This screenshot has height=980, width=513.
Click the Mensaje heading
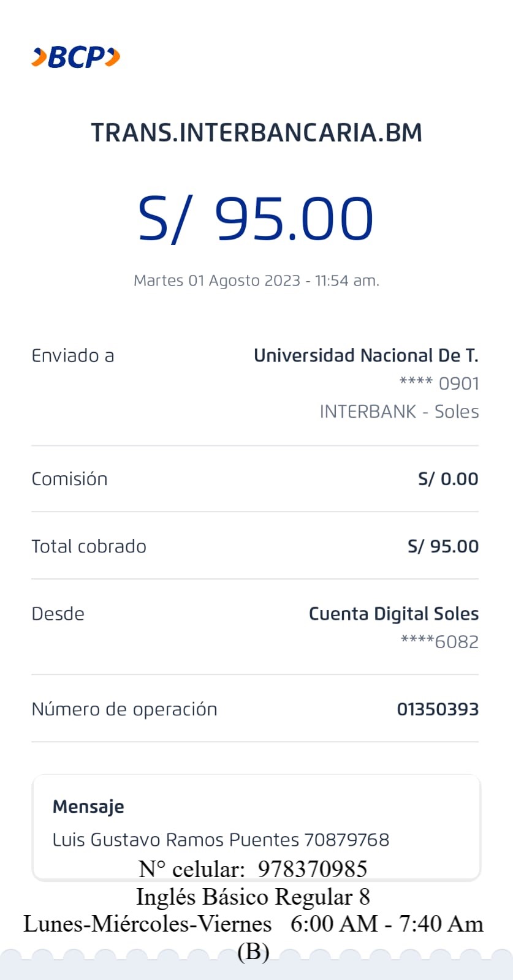(x=88, y=807)
